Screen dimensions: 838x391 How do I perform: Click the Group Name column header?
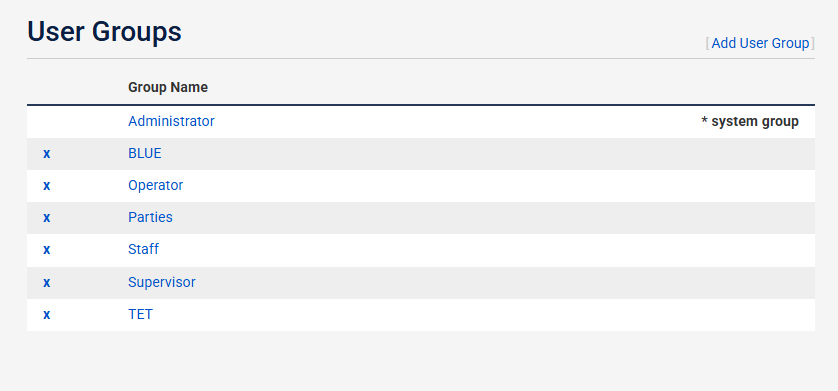[x=168, y=87]
